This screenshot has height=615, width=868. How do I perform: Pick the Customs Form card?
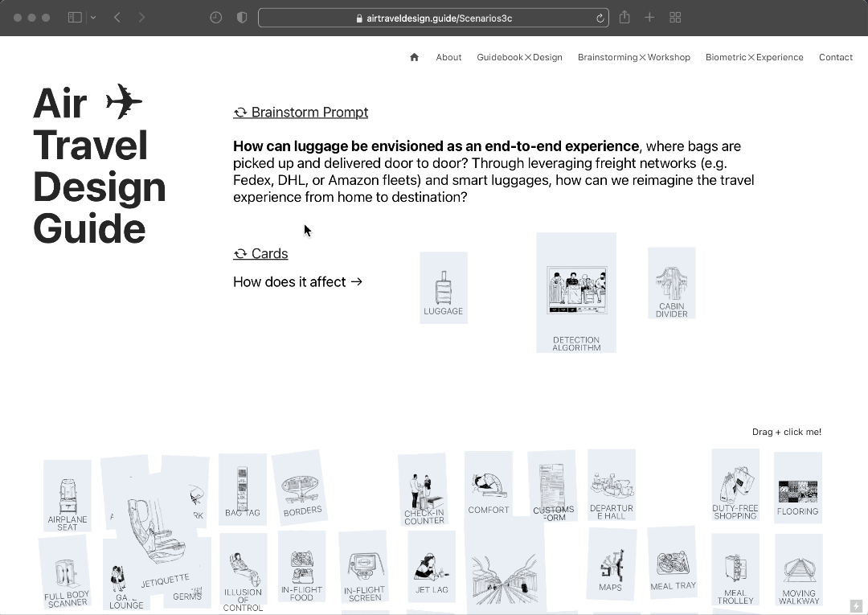(553, 486)
